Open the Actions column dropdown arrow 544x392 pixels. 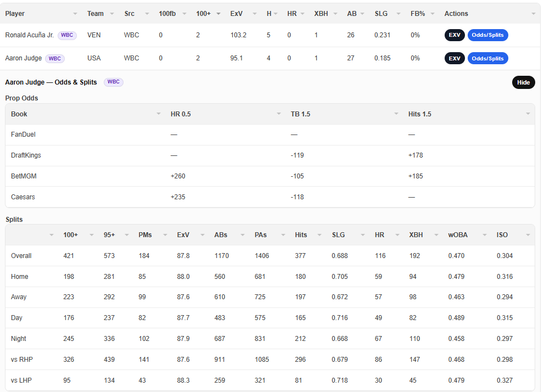click(533, 14)
